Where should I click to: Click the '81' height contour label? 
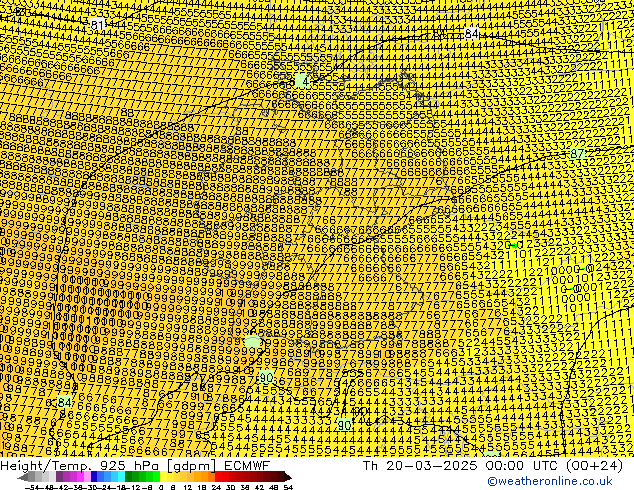pos(97,25)
